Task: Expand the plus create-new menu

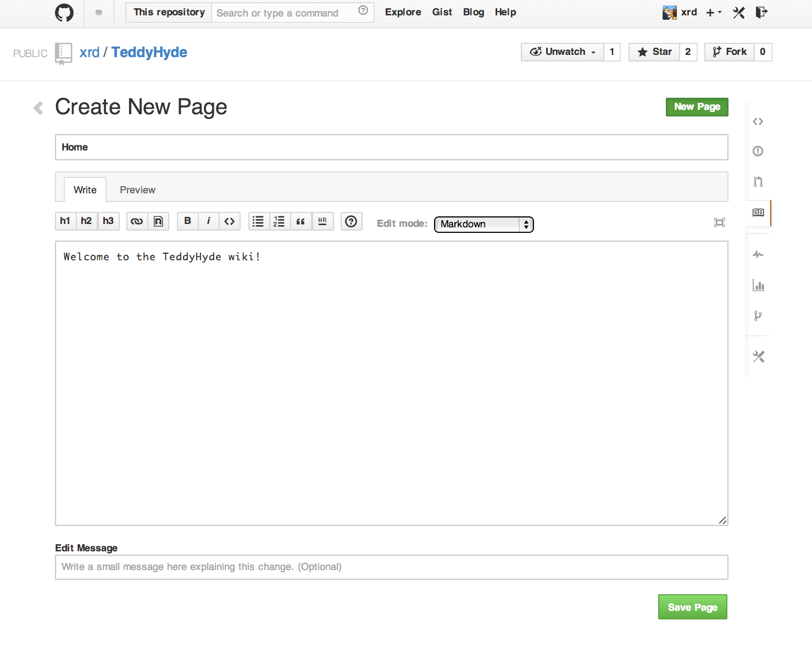Action: tap(714, 13)
